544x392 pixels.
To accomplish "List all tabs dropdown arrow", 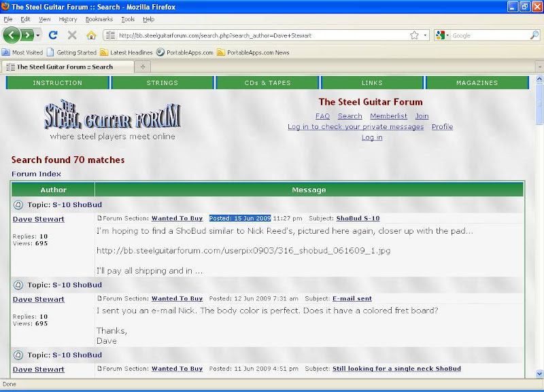I will (539, 67).
